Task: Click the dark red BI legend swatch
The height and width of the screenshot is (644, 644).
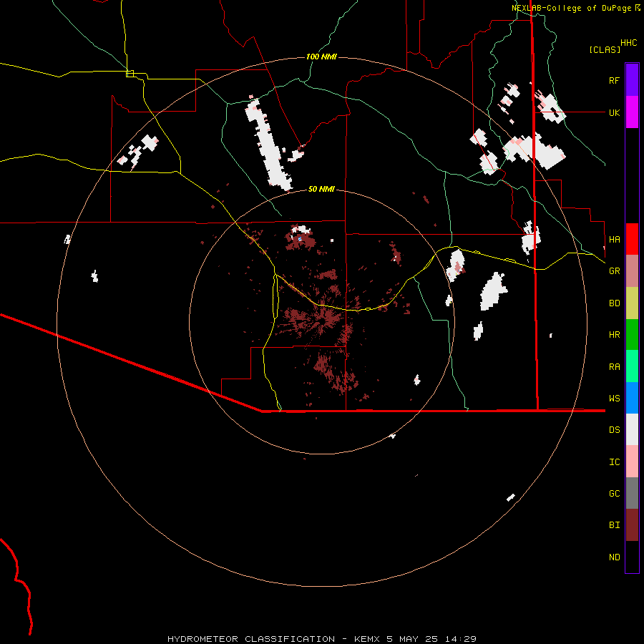Action: pyautogui.click(x=632, y=525)
